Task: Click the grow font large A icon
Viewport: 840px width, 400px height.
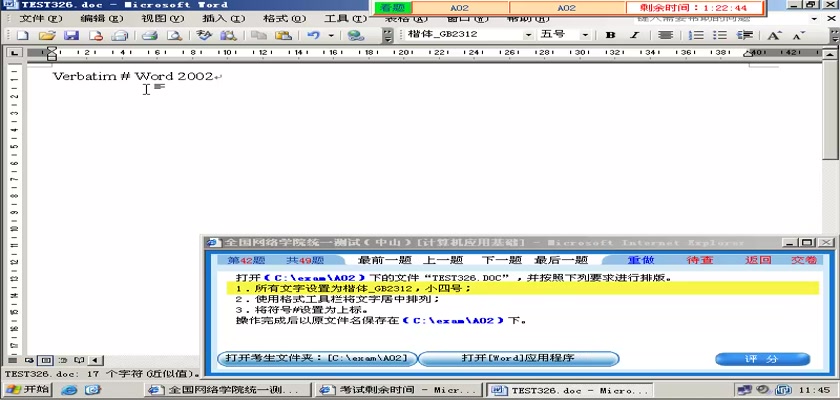Action: (774, 35)
